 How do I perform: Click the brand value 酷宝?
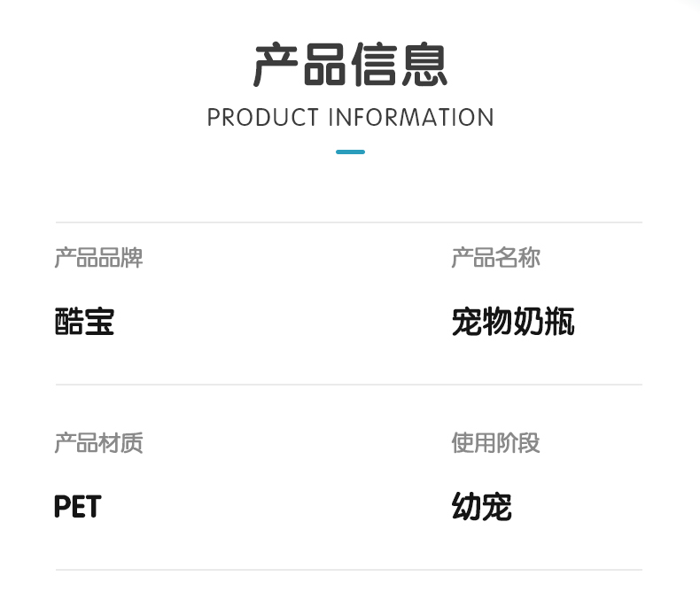point(84,321)
